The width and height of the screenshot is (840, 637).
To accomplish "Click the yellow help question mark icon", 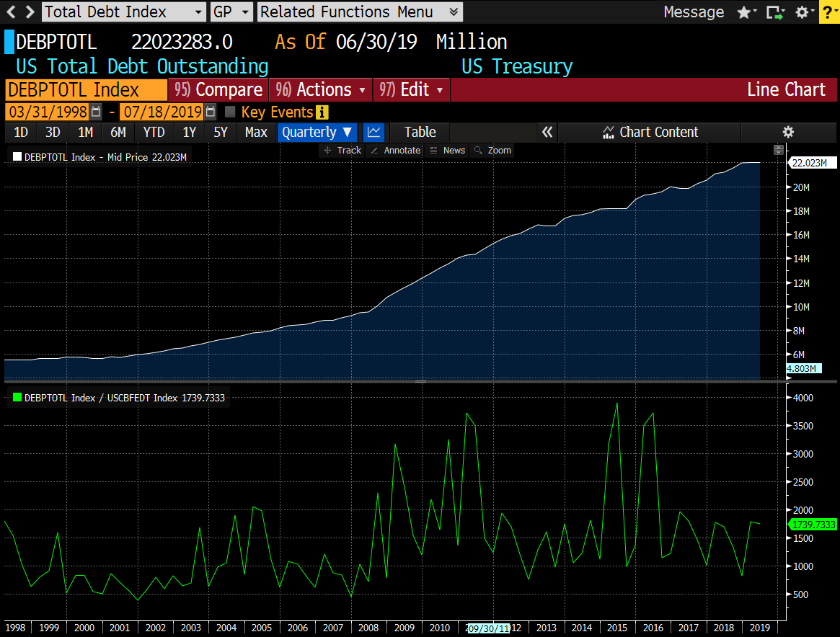I will tap(828, 12).
